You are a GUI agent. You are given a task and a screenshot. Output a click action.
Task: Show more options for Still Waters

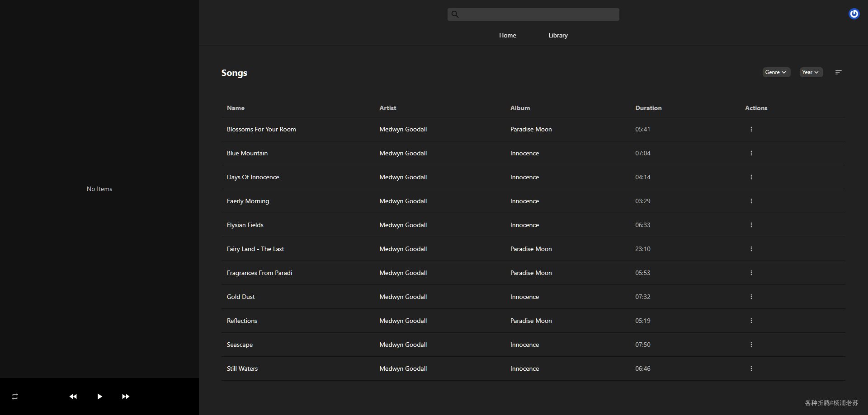[751, 368]
